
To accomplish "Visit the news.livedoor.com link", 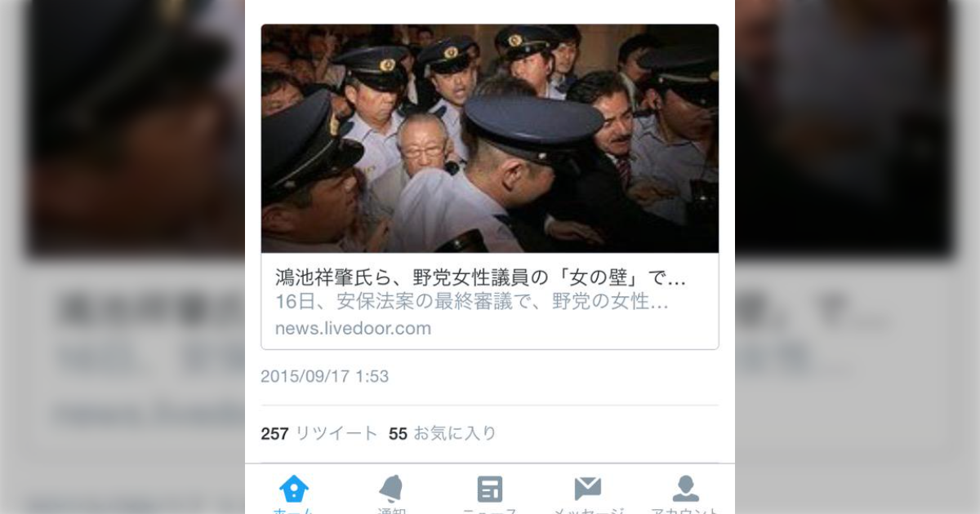I will coord(353,328).
